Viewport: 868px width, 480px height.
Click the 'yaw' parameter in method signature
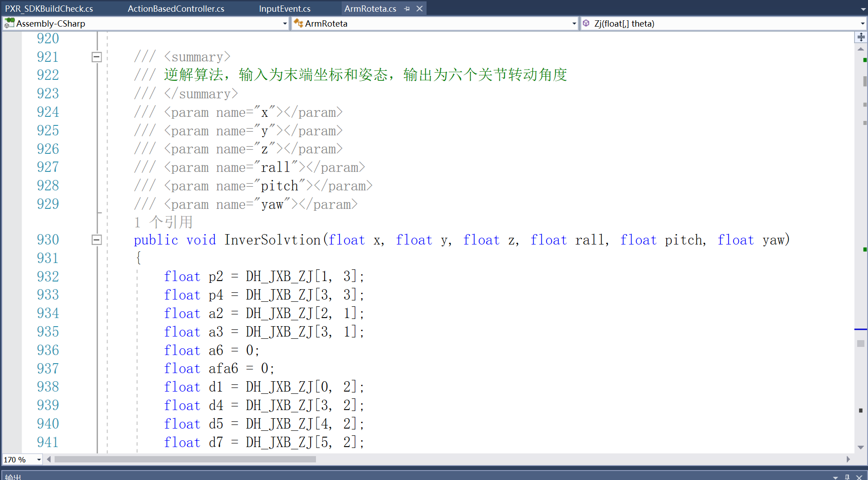[x=773, y=240]
